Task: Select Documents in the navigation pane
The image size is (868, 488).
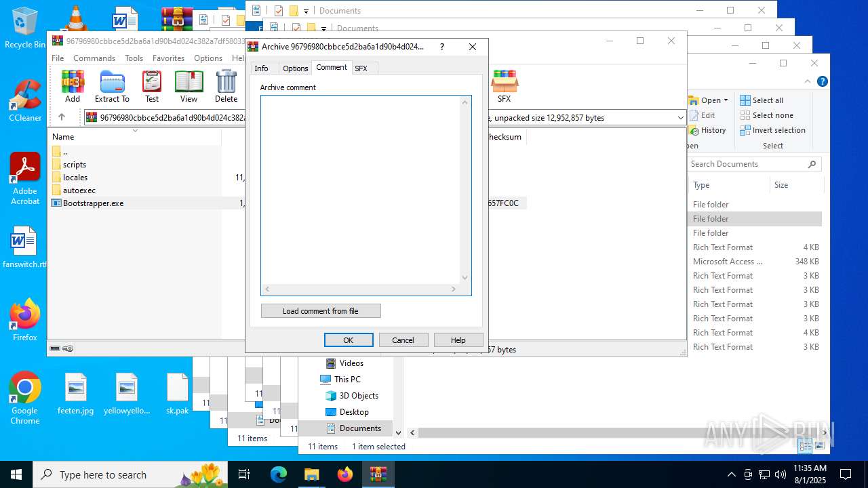Action: coord(360,428)
